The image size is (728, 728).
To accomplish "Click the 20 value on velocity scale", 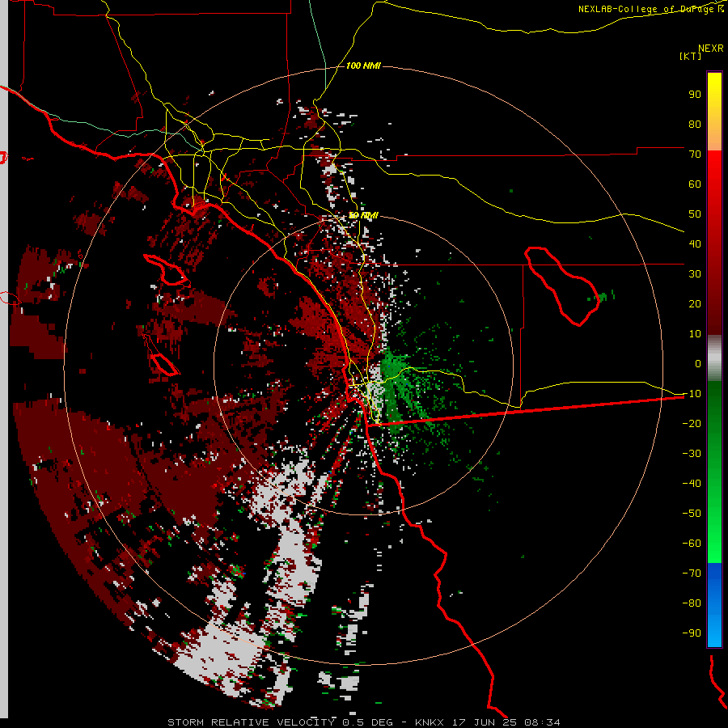I will click(x=695, y=303).
